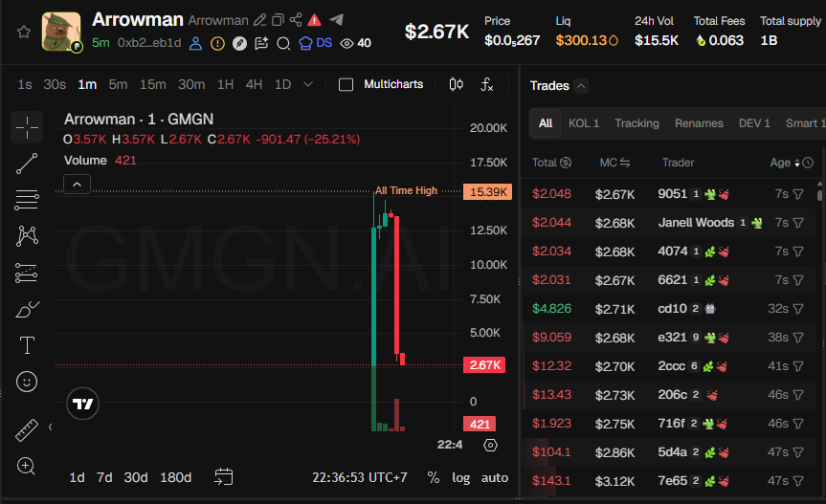The width and height of the screenshot is (826, 504).
Task: Open the emoji sticker tool
Action: (27, 382)
